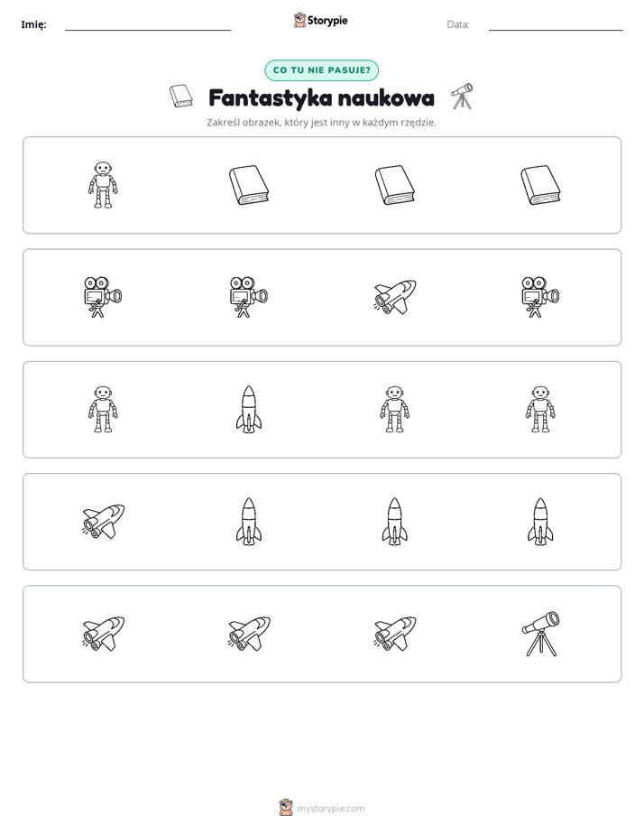The image size is (644, 834).
Task: Click the telescope icon beside the title
Action: 462,97
